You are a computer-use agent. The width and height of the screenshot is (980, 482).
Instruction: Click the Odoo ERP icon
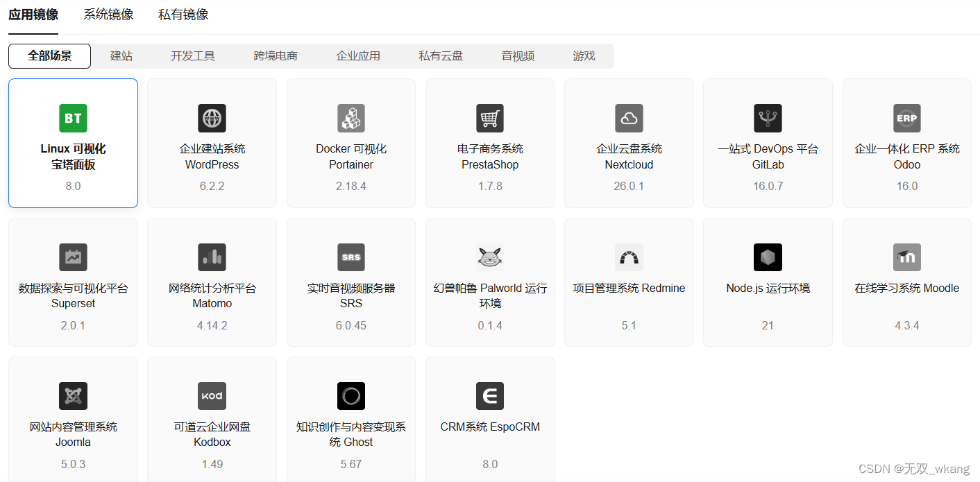tap(907, 119)
